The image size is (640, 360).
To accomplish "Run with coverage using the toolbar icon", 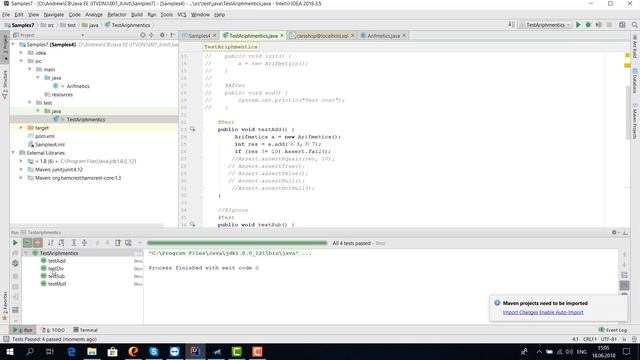I will tap(598, 25).
